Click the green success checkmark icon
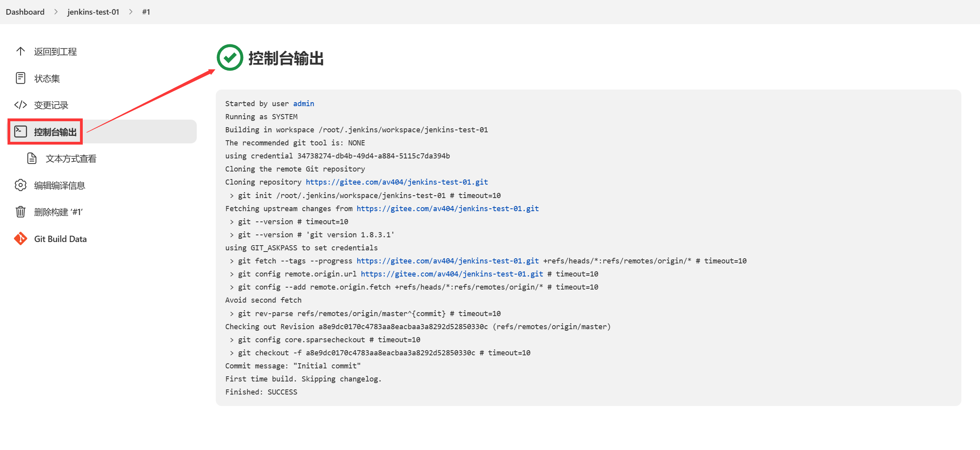The image size is (980, 450). (x=230, y=58)
